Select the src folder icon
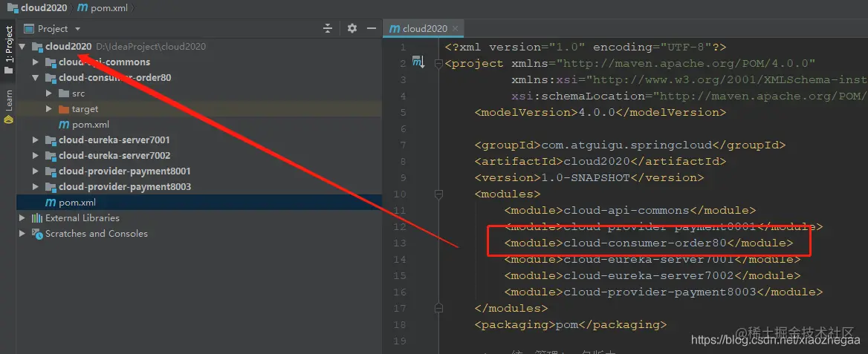The image size is (868, 354). pos(64,94)
